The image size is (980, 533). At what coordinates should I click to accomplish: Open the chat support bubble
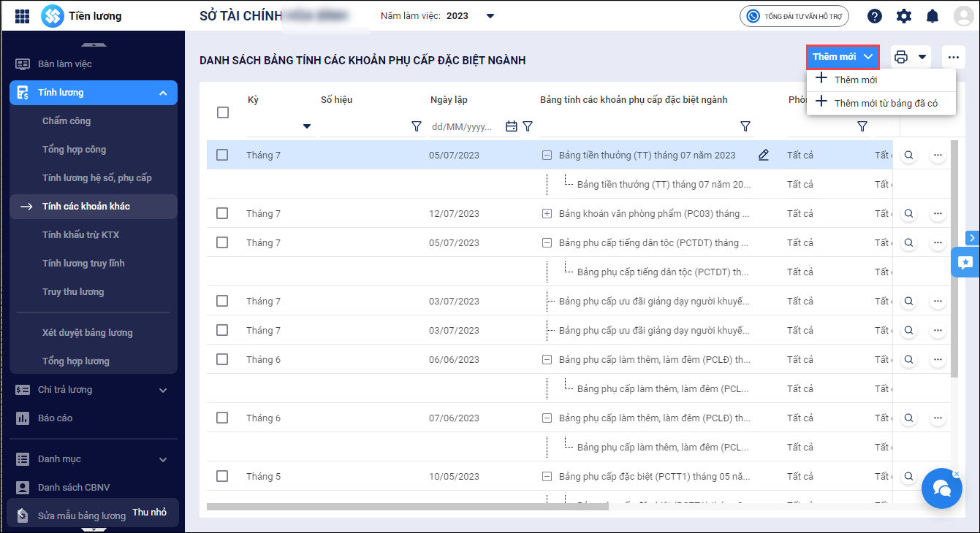[941, 488]
